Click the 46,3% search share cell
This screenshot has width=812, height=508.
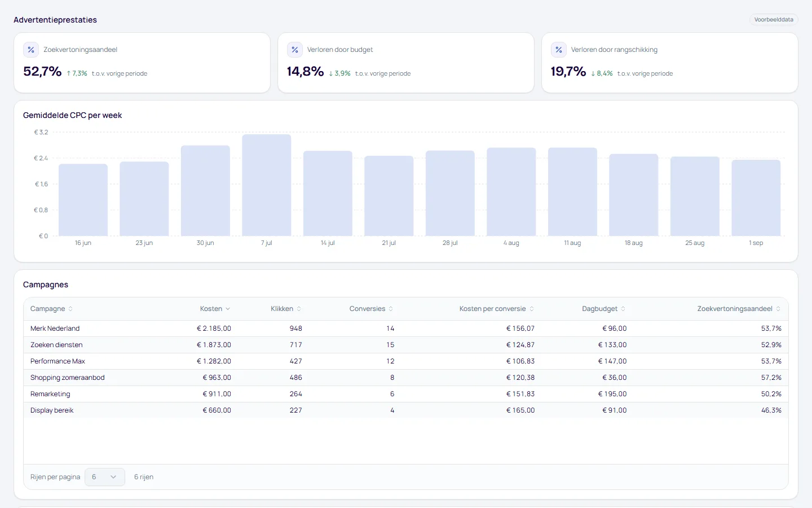click(771, 410)
